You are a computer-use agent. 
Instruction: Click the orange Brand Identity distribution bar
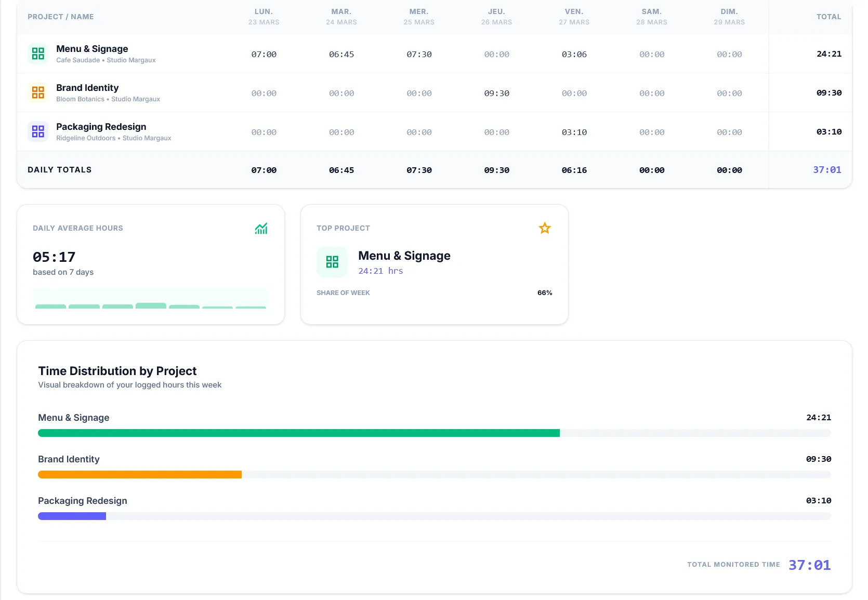click(x=139, y=475)
